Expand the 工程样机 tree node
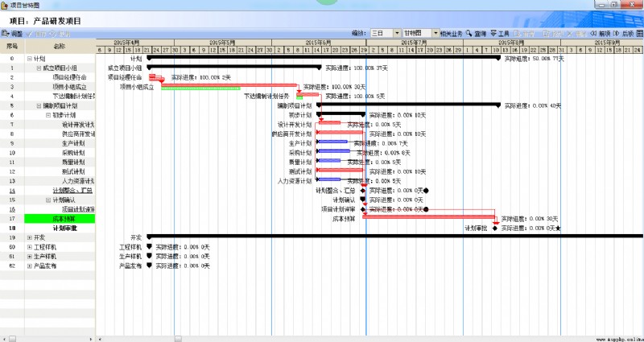This screenshot has height=342, width=644. pyautogui.click(x=29, y=247)
